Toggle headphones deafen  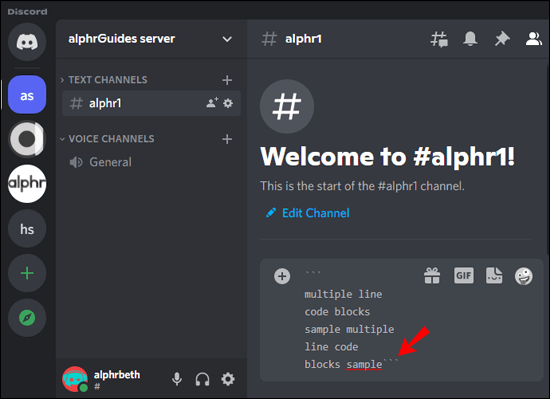tap(202, 379)
